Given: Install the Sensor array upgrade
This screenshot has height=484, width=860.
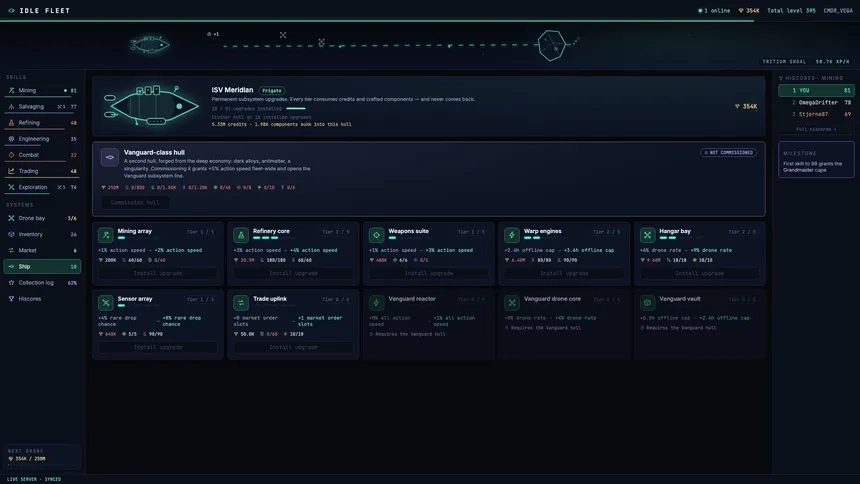Looking at the screenshot, I should [158, 347].
